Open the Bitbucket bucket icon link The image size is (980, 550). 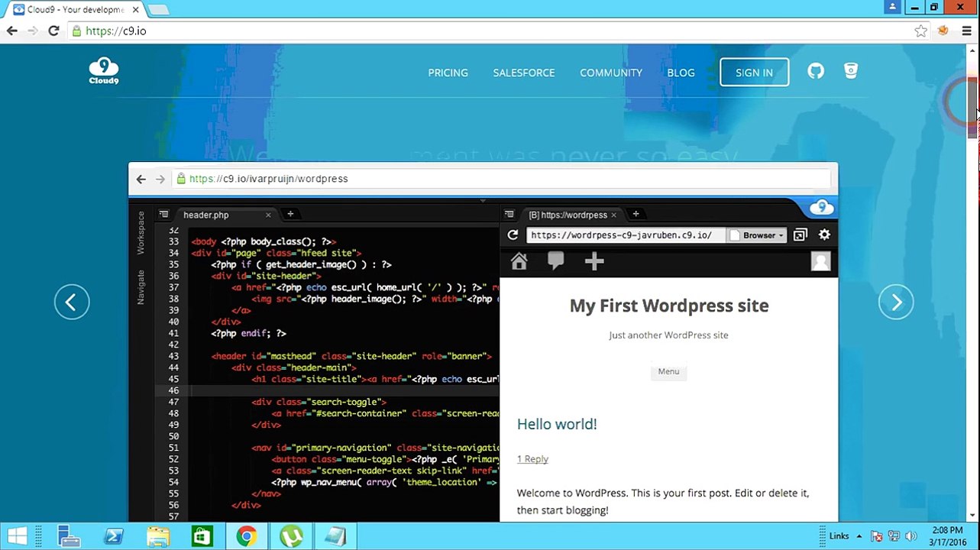coord(851,71)
